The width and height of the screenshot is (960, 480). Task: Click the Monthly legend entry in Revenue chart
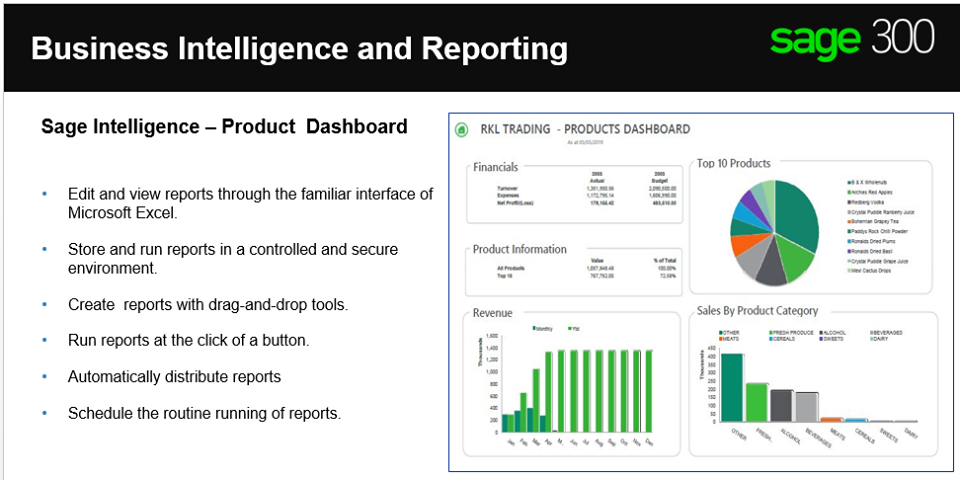click(x=542, y=329)
